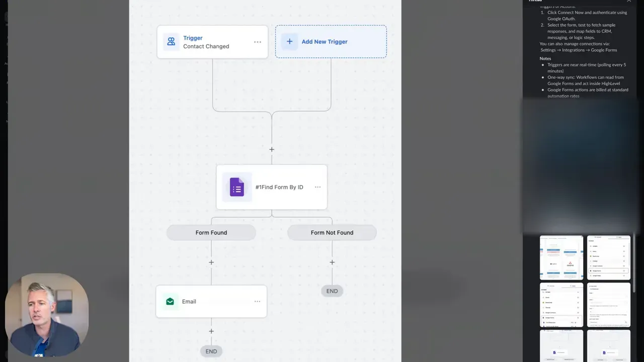Click the "Triggers are near real-time" note
The image size is (644, 362).
click(587, 68)
